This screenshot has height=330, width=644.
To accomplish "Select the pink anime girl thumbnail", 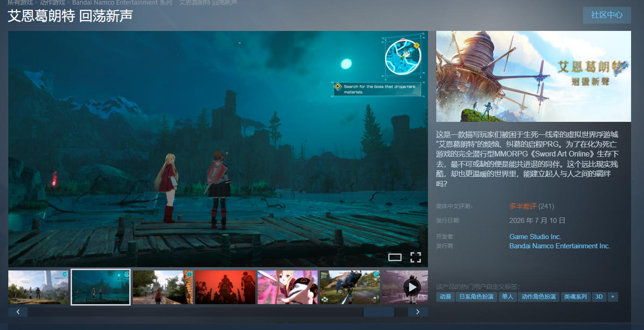I will (288, 287).
